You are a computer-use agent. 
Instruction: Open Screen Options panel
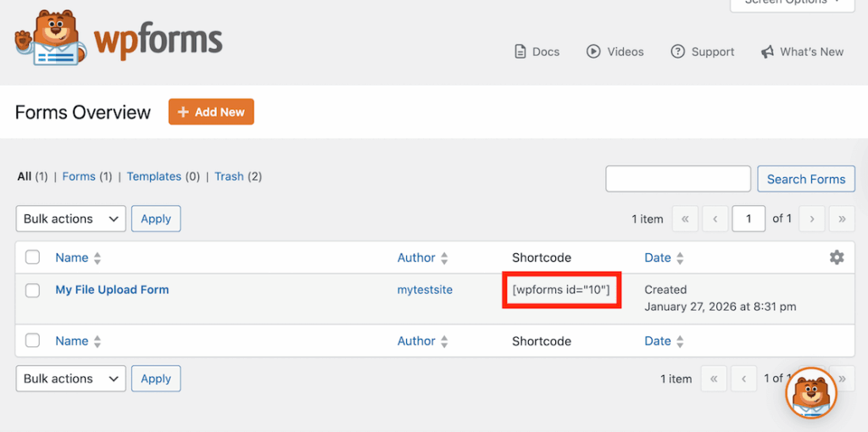pyautogui.click(x=792, y=3)
